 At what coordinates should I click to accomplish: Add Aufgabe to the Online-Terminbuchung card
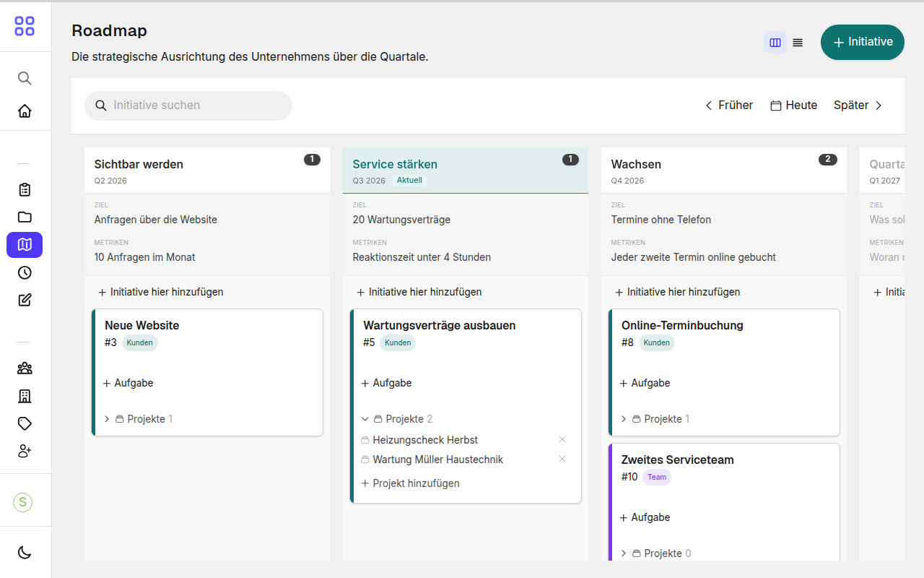tap(645, 383)
